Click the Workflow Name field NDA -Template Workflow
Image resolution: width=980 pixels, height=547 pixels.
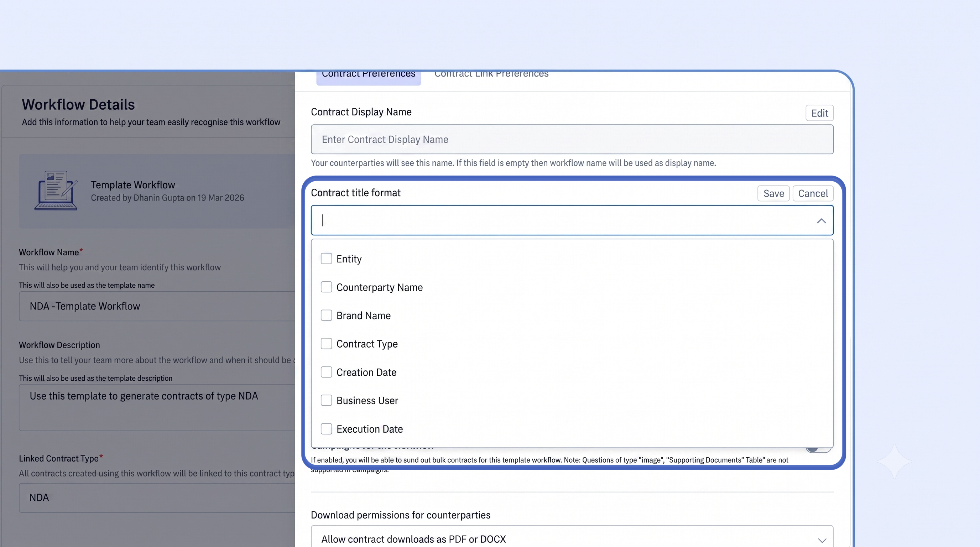157,306
